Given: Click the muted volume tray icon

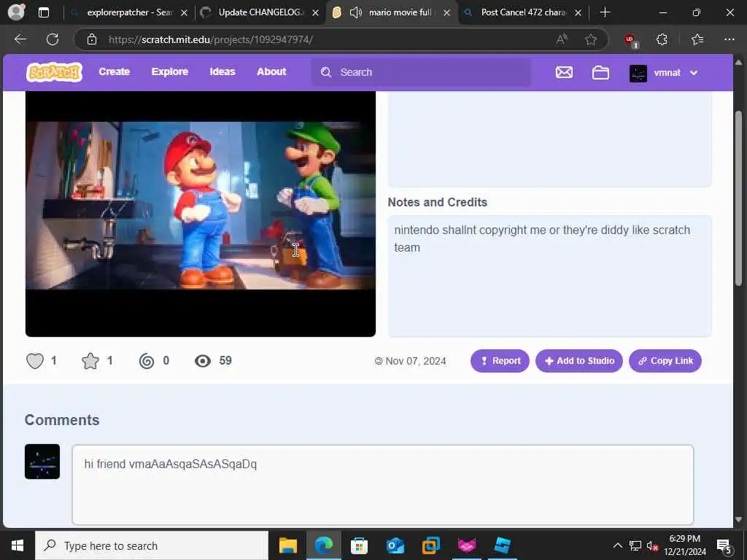Looking at the screenshot, I should pos(652,545).
